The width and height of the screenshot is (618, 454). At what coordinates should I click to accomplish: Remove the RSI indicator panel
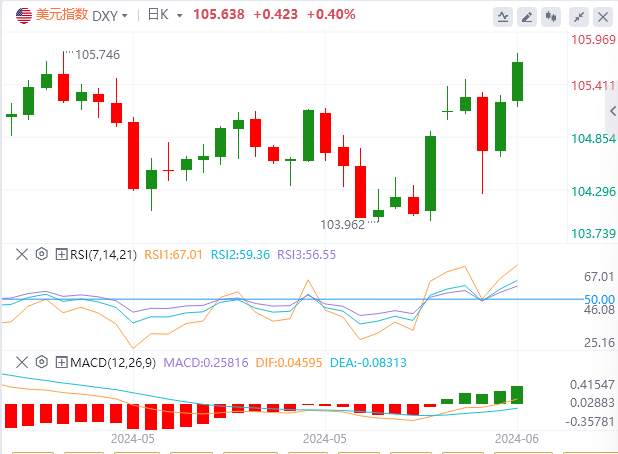(x=22, y=254)
